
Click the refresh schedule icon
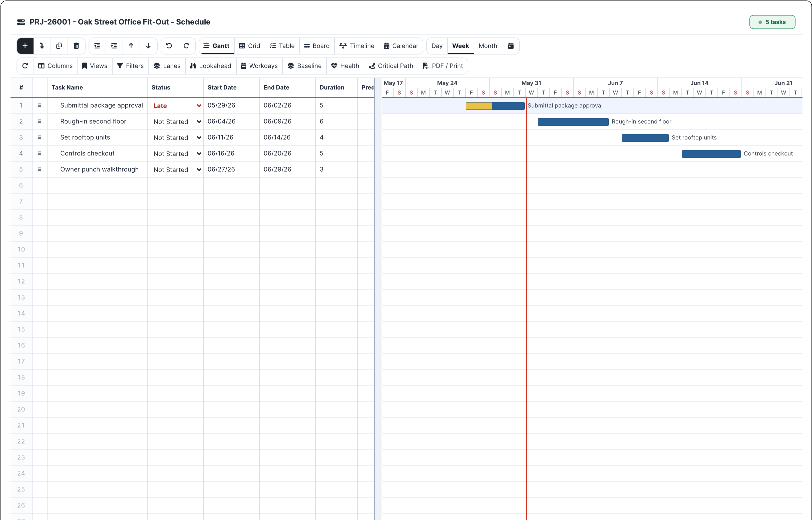click(25, 66)
